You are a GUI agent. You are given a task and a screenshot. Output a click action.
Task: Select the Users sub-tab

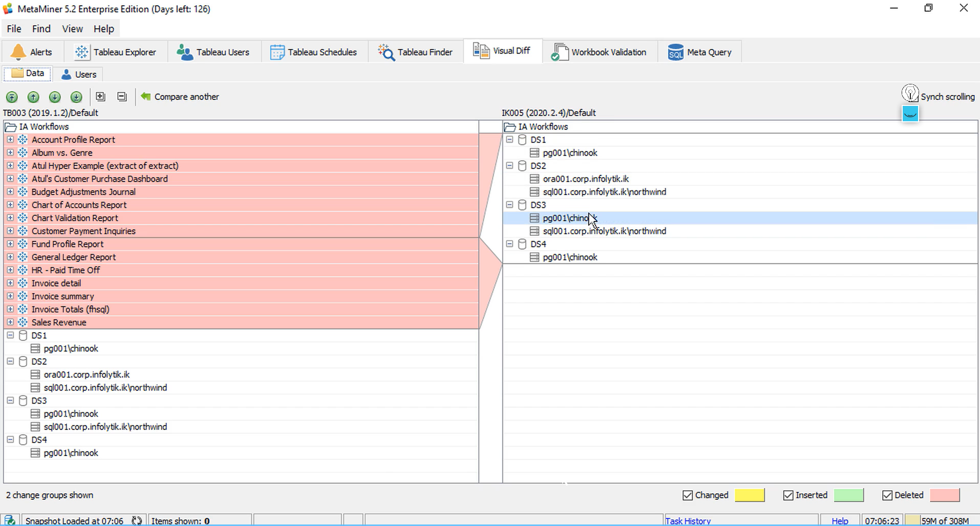click(x=79, y=74)
